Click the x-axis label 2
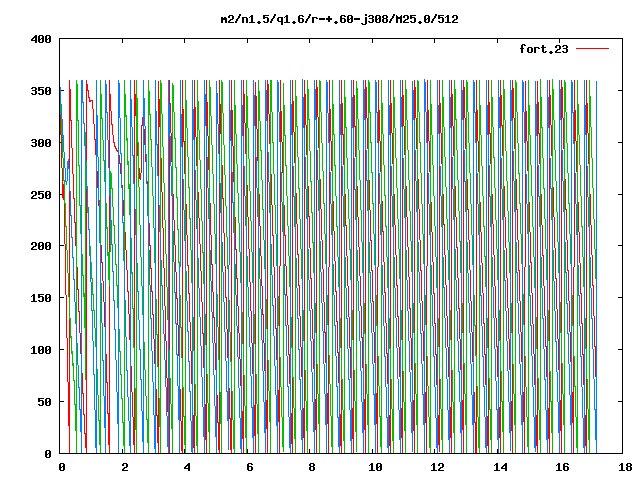640x480 pixels. point(124,467)
